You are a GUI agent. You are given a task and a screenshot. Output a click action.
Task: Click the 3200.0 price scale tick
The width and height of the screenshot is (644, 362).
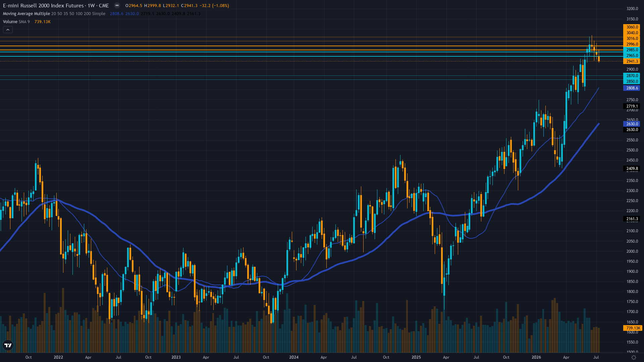[x=632, y=9]
